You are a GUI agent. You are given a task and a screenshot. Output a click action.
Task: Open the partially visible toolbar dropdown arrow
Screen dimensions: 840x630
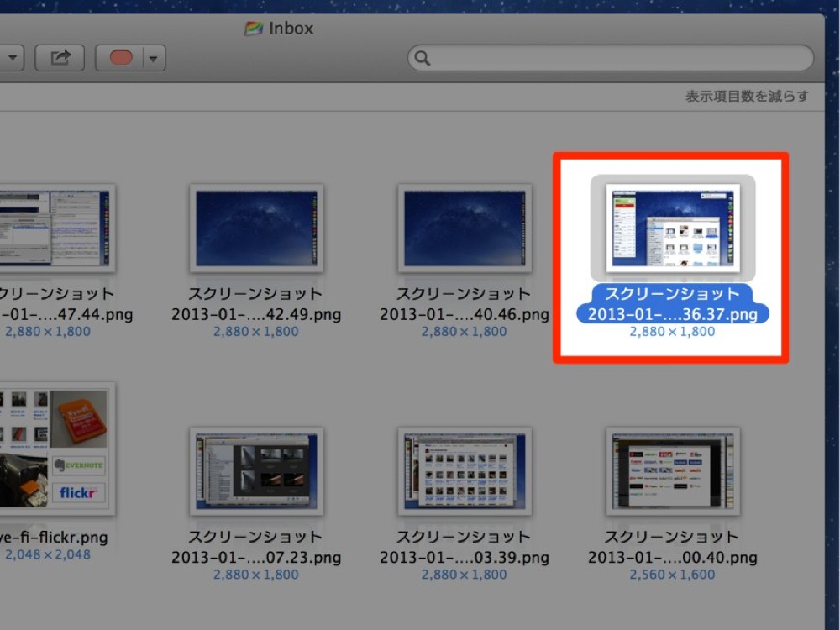pos(12,58)
